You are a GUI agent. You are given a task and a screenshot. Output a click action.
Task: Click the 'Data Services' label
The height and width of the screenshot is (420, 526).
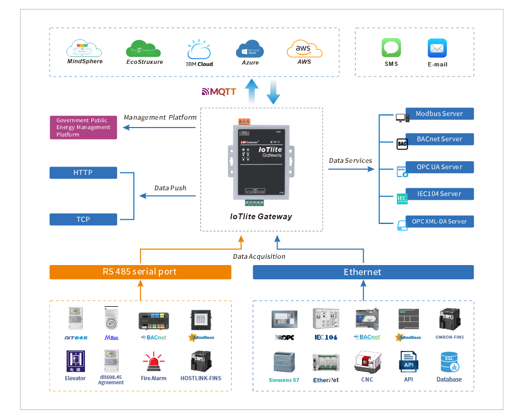click(x=350, y=161)
